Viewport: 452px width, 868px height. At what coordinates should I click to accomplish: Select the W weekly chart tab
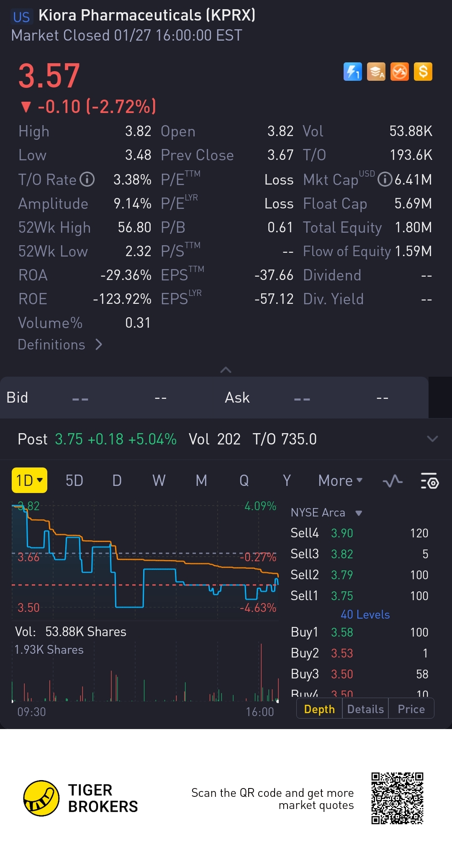tap(159, 480)
